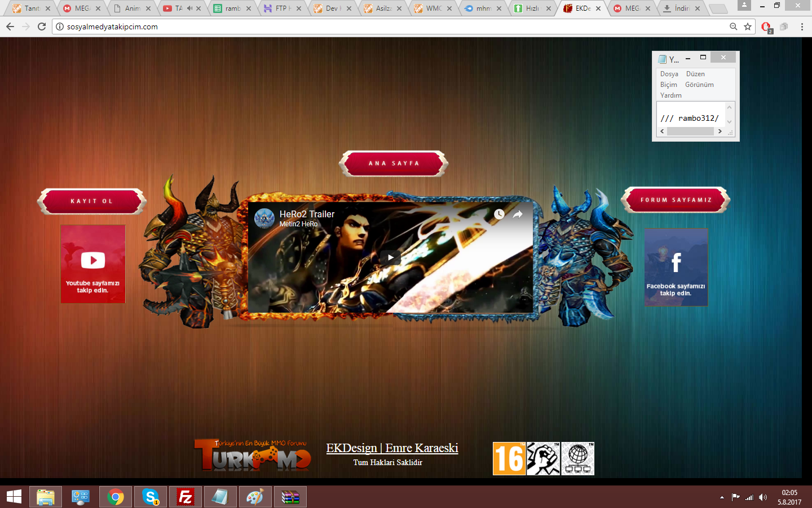
Task: Close the Hızlı browser tab
Action: click(x=549, y=8)
